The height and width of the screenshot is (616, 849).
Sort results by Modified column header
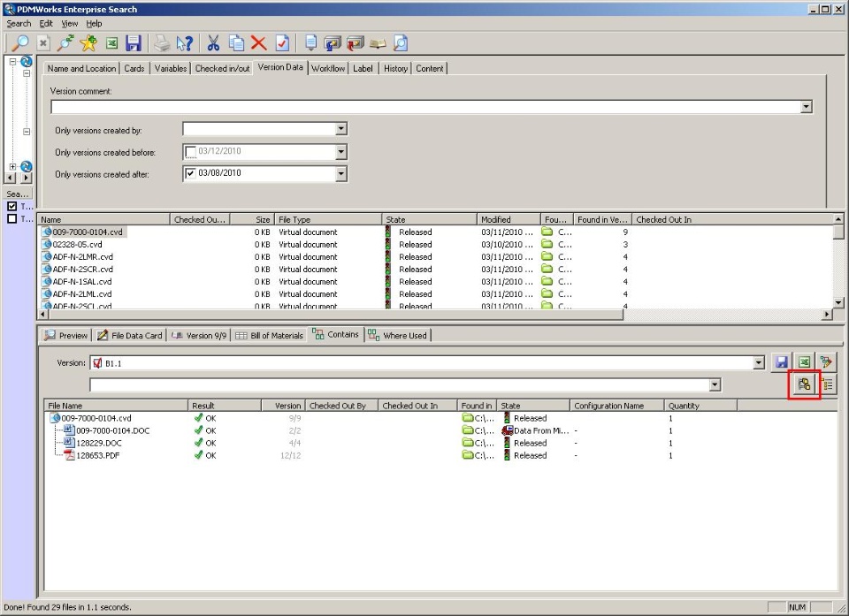pos(509,220)
